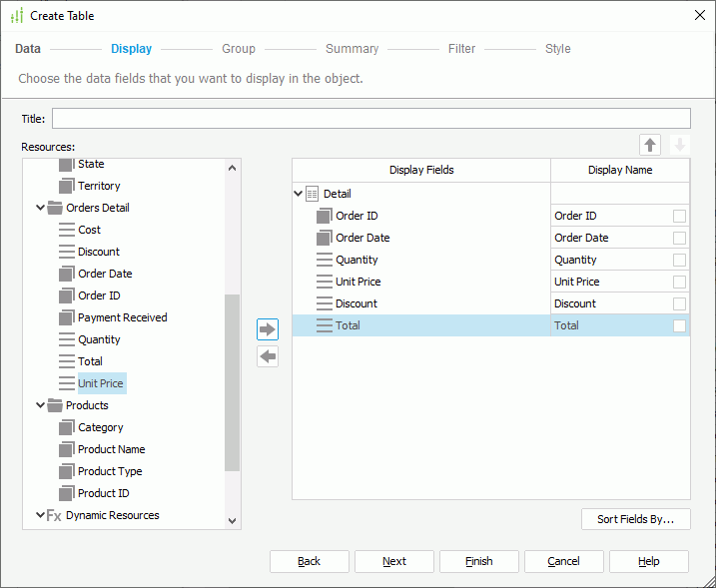The width and height of the screenshot is (716, 588).
Task: Click the Fx Dynamic Resources icon
Action: coord(54,515)
